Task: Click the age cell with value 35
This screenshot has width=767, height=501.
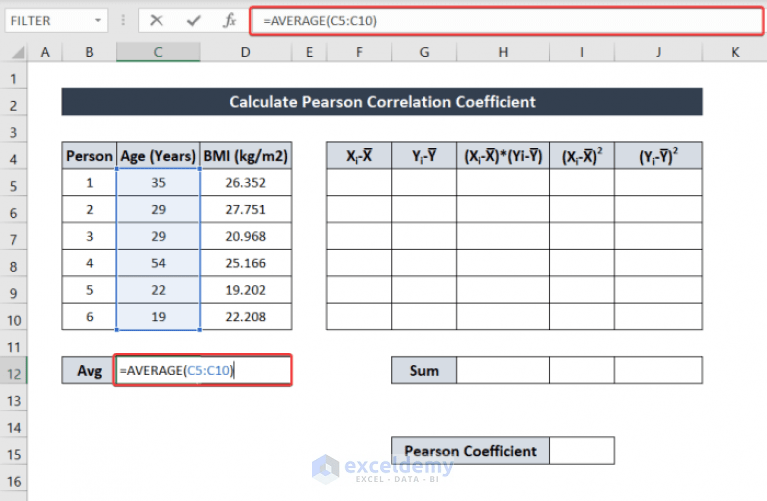Action: (x=158, y=182)
